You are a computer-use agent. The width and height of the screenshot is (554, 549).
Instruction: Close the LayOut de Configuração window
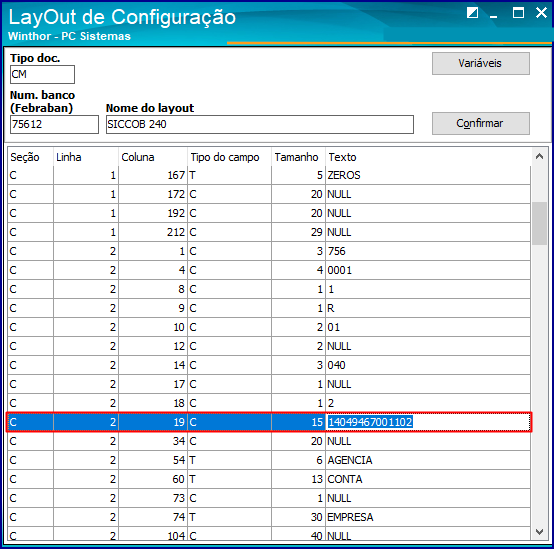click(x=541, y=13)
